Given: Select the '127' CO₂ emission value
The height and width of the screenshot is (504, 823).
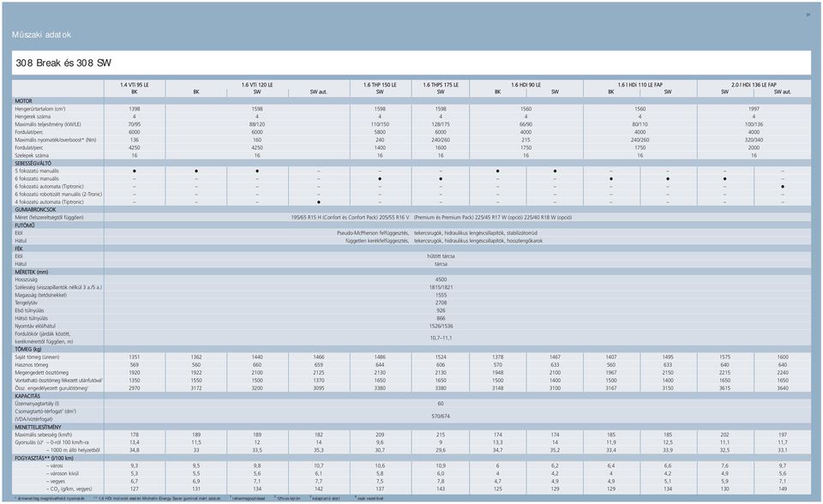Looking at the screenshot, I should (x=135, y=489).
